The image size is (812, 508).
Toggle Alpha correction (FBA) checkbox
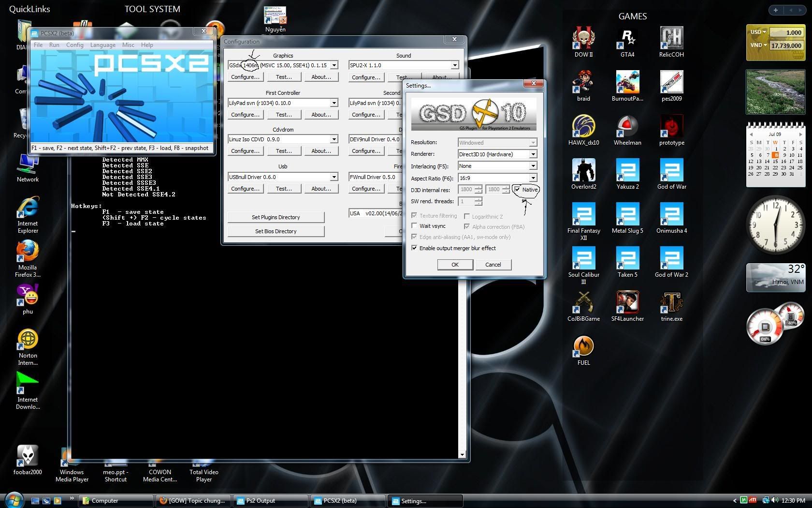[467, 226]
